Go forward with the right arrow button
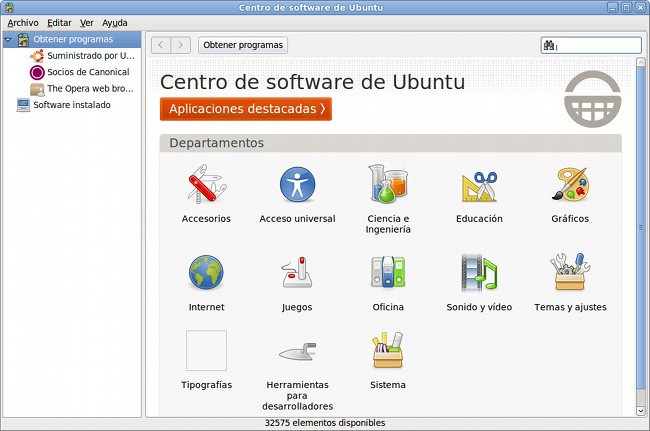This screenshot has width=650, height=431. [x=181, y=45]
